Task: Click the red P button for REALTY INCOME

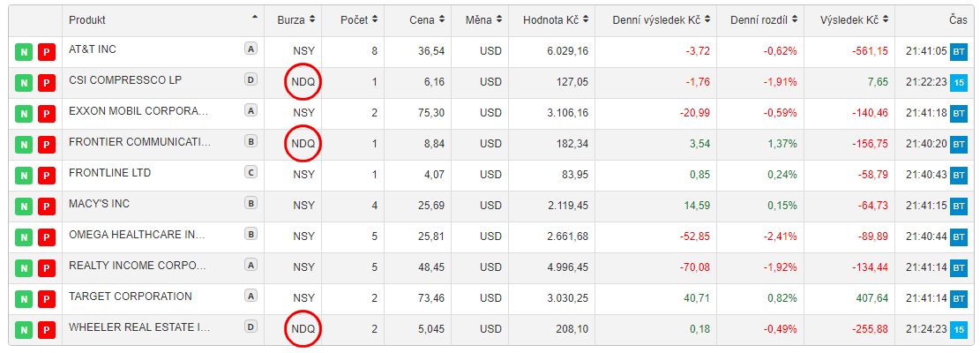Action: pyautogui.click(x=46, y=268)
